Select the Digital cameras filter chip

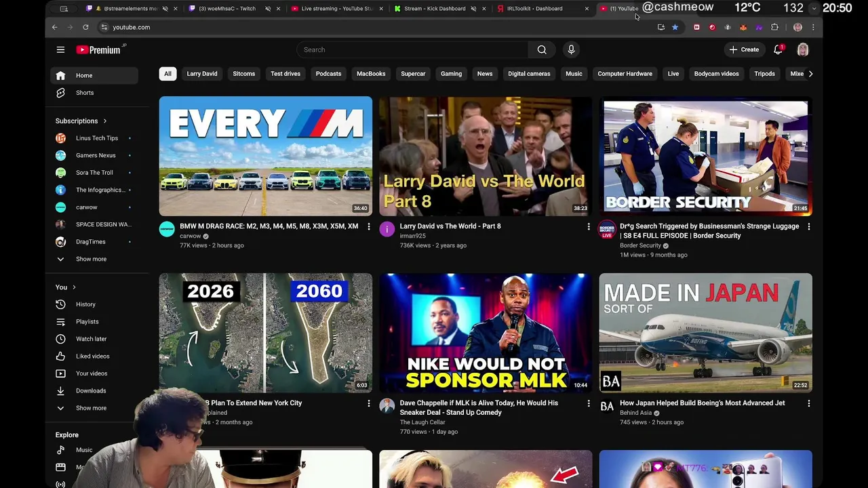click(x=529, y=74)
